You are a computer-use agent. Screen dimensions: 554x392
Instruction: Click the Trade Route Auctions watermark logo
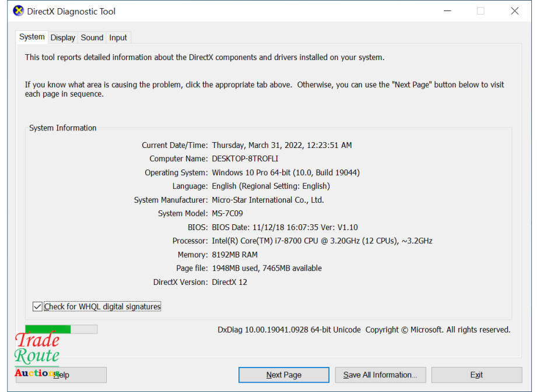click(x=37, y=354)
